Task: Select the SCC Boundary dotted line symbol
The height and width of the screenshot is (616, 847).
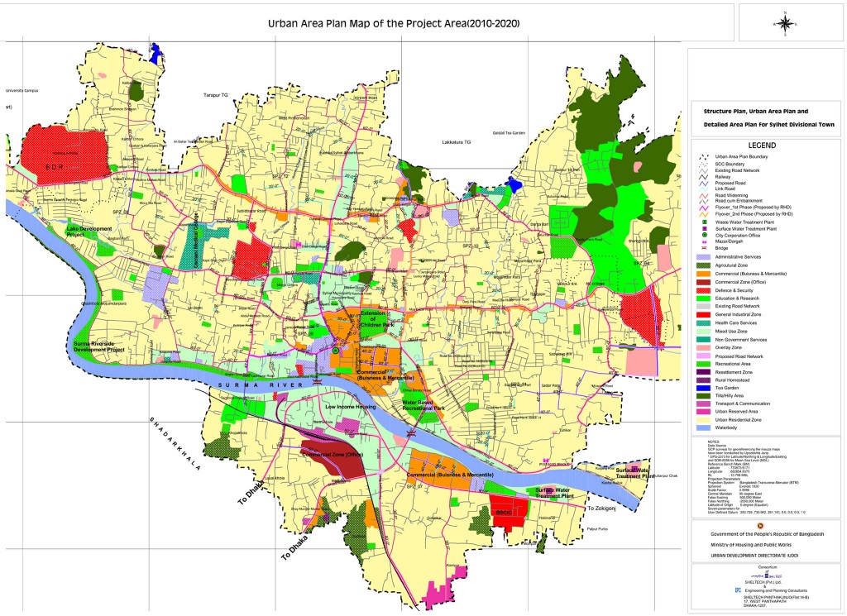Action: click(x=704, y=164)
